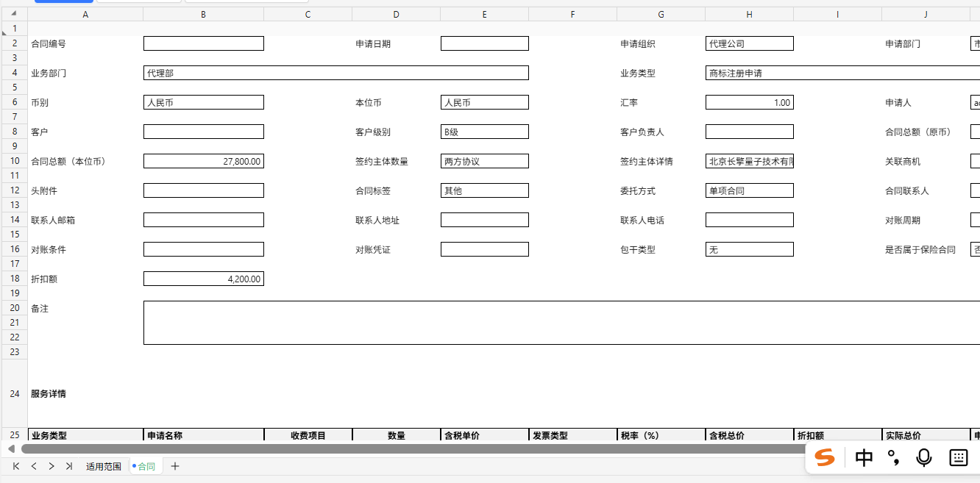Image resolution: width=980 pixels, height=483 pixels.
Task: Select 客户级别 cell showing B级
Action: (x=485, y=132)
